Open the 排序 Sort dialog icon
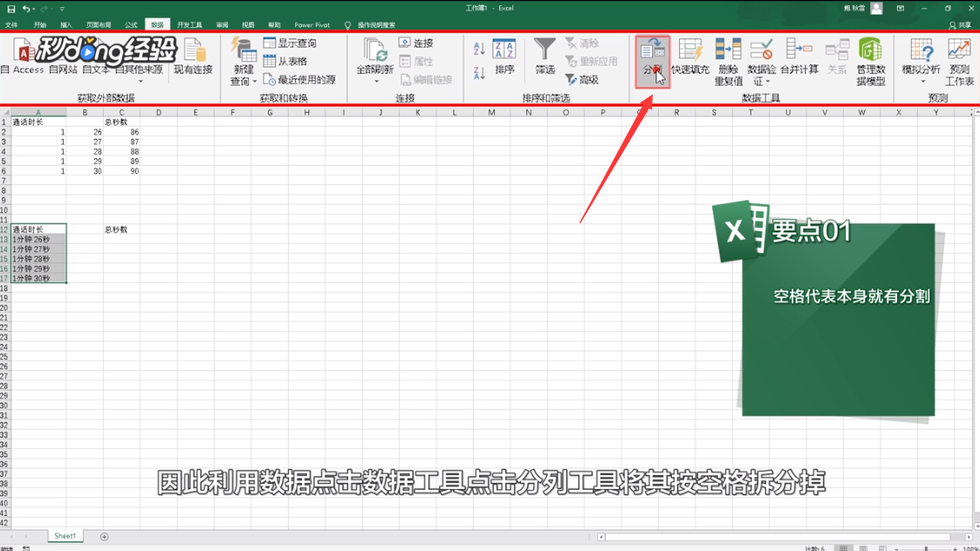Viewport: 980px width, 551px height. [504, 56]
